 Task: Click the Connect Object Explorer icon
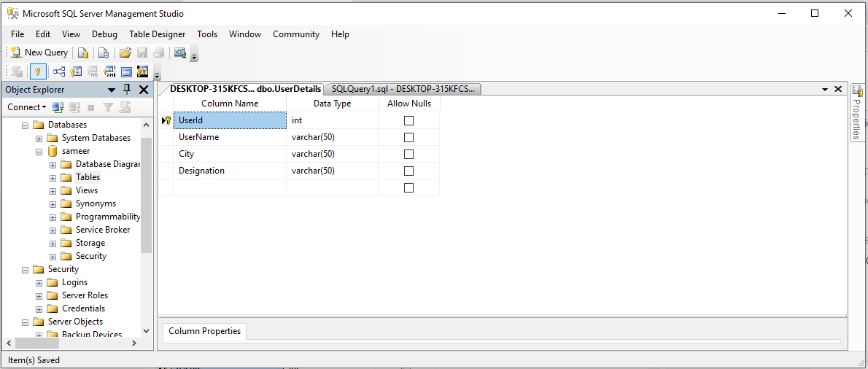[x=58, y=107]
